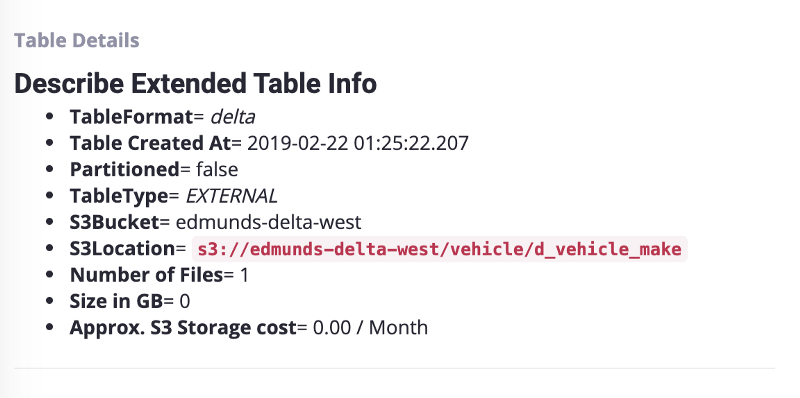Click the 2019-02-22 creation timestamp
This screenshot has height=398, width=800.
358,143
